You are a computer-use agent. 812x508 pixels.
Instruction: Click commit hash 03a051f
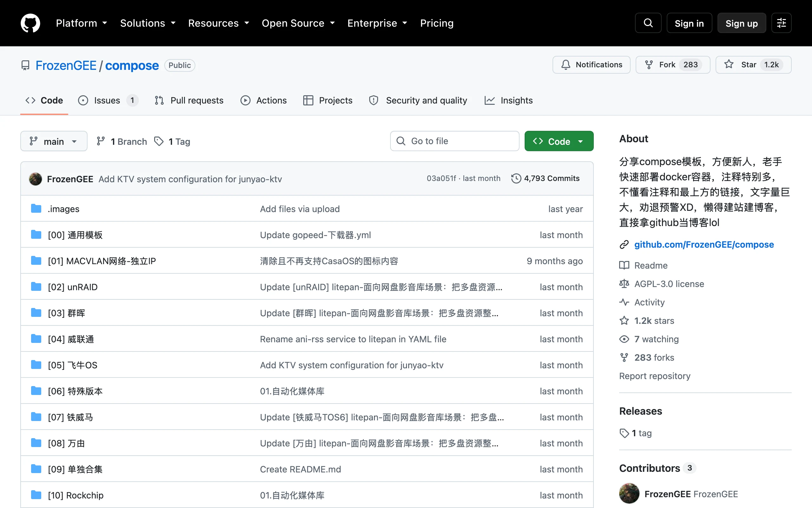441,178
